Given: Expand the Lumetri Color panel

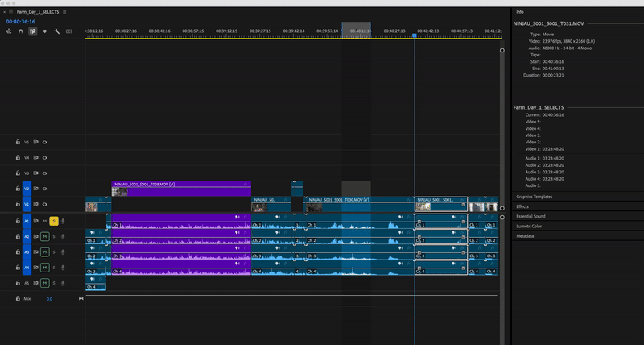Looking at the screenshot, I should 530,227.
